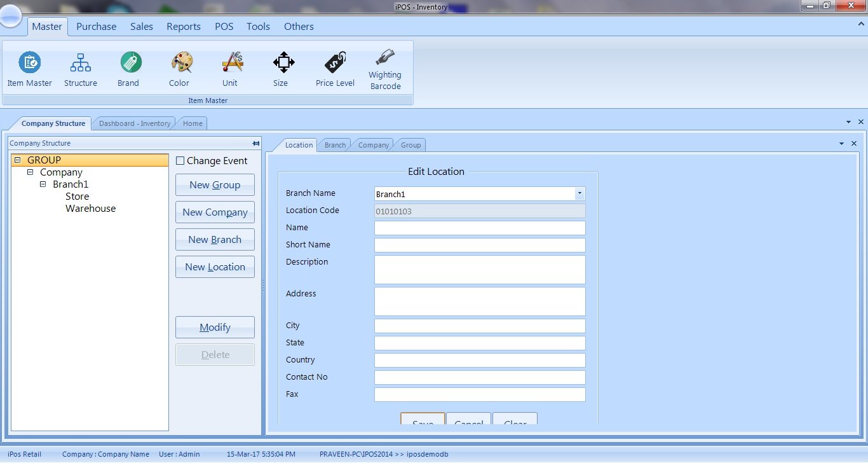Viewport: 868px width, 463px height.
Task: Collapse the GROUP tree node
Action: 17,160
